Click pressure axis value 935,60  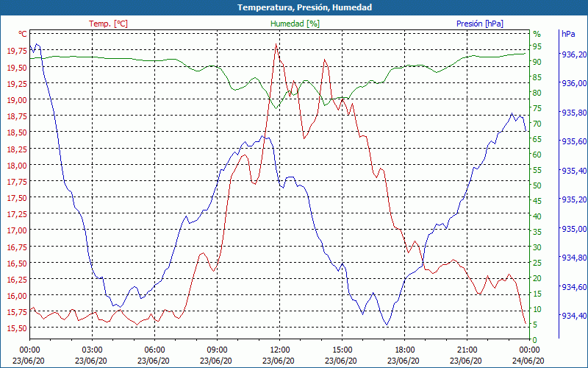[574, 141]
